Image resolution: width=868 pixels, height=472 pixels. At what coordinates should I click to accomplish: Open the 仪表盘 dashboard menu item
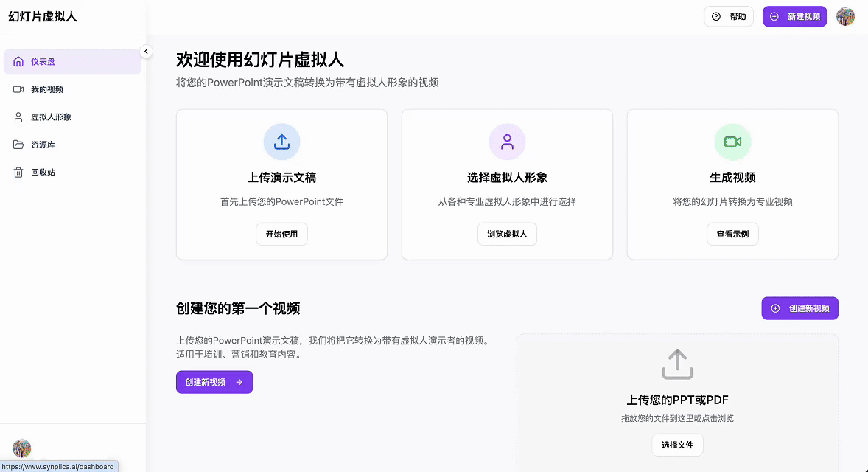(x=72, y=62)
